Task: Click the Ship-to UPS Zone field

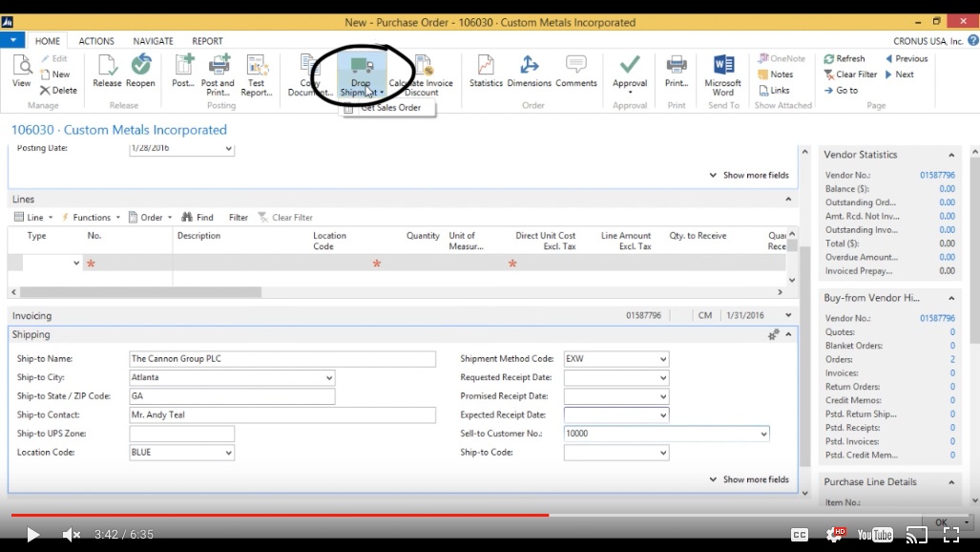Action: pyautogui.click(x=182, y=434)
